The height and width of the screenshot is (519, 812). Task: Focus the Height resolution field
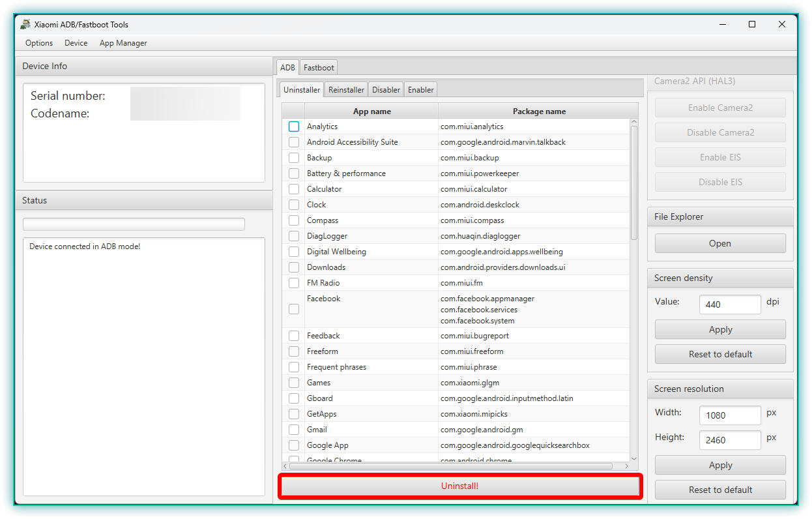[730, 440]
